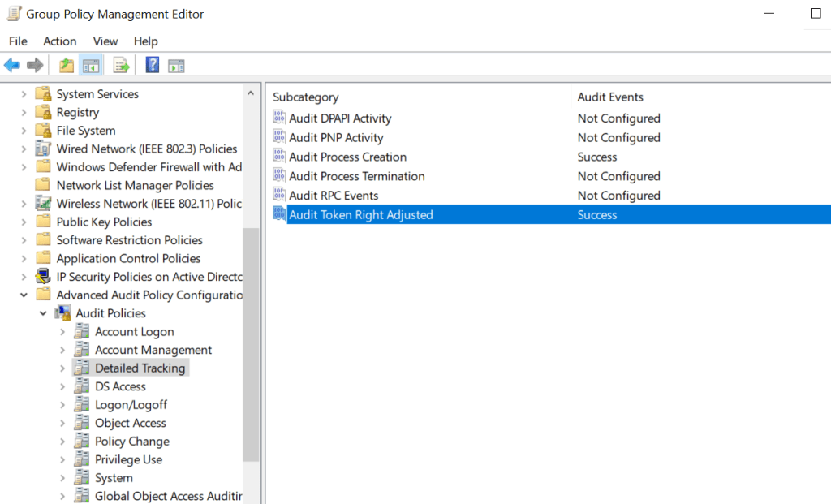
Task: Click the Export List toolbar icon
Action: (121, 66)
